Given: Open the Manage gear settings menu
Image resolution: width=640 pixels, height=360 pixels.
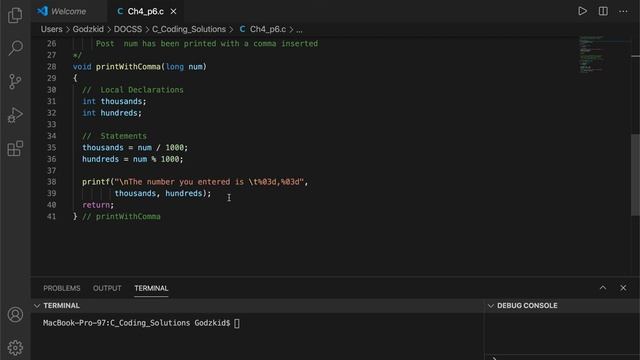Looking at the screenshot, I should [15, 347].
